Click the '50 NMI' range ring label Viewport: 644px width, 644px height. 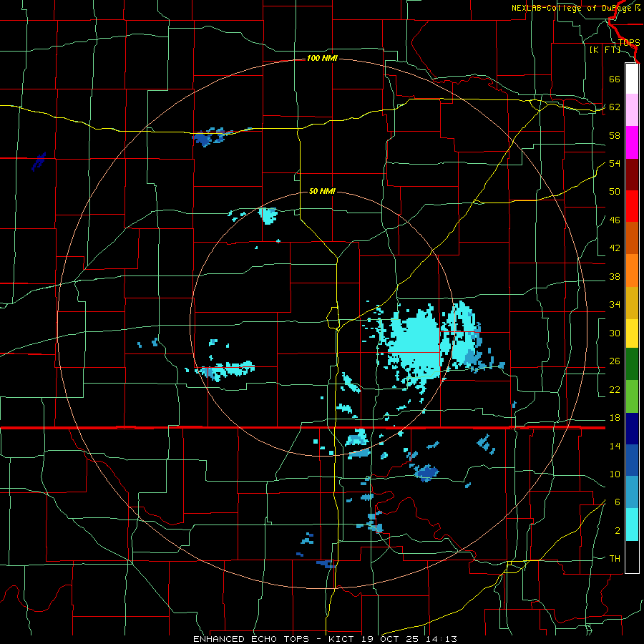pyautogui.click(x=322, y=191)
